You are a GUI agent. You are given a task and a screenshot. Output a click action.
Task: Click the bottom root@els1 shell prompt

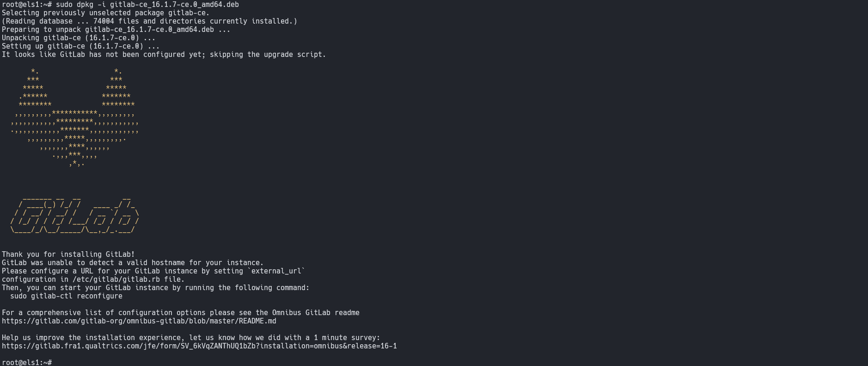click(x=27, y=362)
